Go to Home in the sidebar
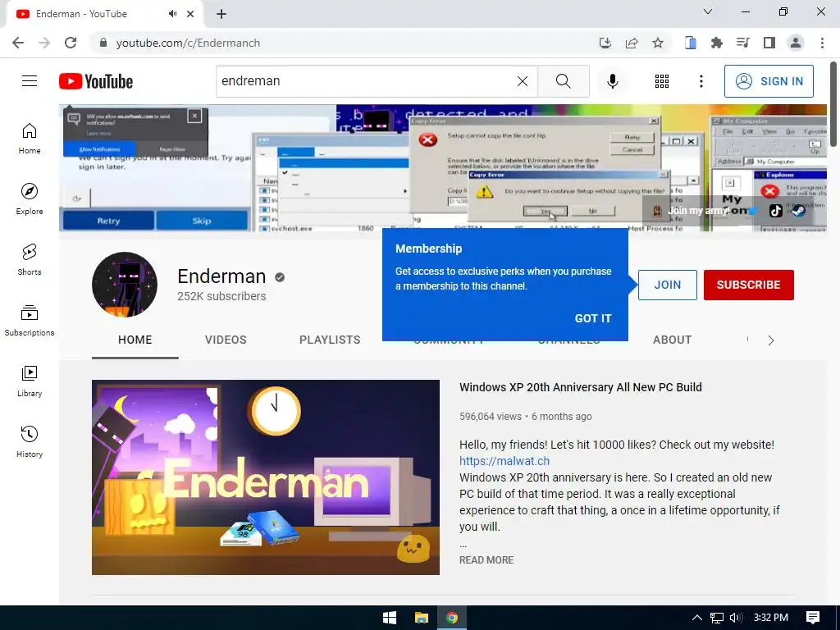Viewport: 840px width, 630px height. 30,139
